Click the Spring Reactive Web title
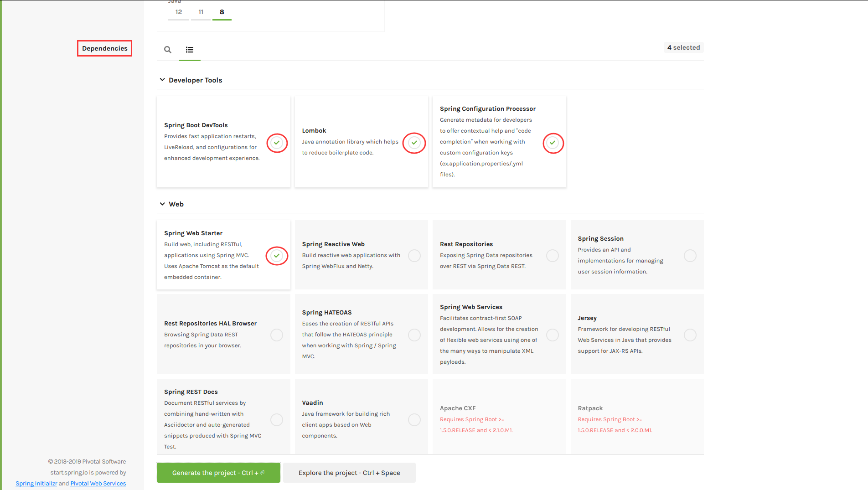Image resolution: width=868 pixels, height=490 pixels. tap(333, 244)
